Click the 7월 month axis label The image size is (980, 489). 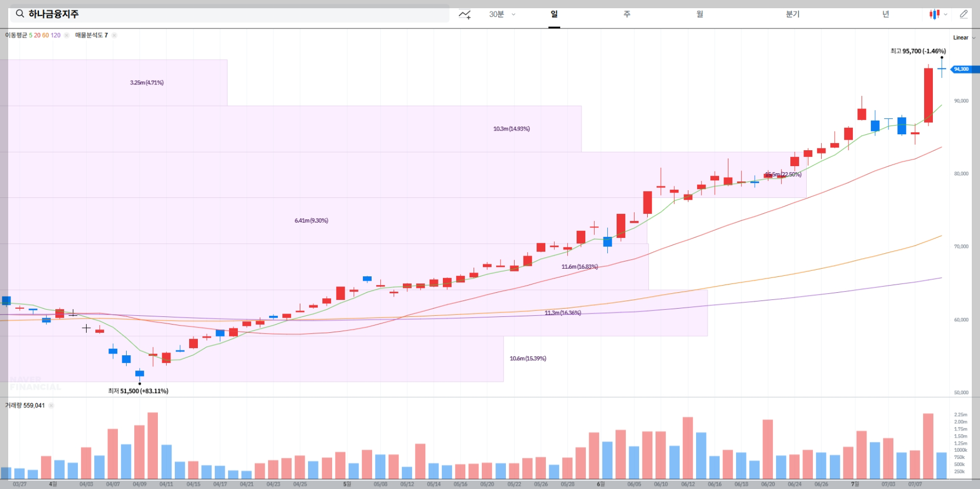(x=855, y=484)
